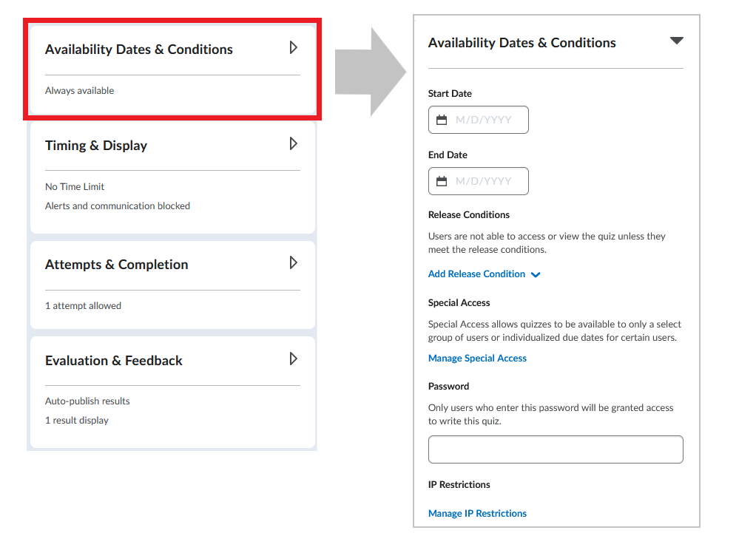Expand Evaluation & Feedback section arrow

pos(293,359)
